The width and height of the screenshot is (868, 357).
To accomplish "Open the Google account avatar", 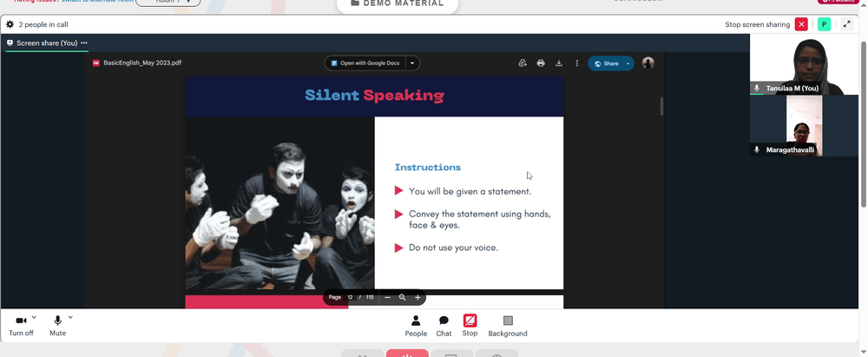I will pyautogui.click(x=648, y=63).
